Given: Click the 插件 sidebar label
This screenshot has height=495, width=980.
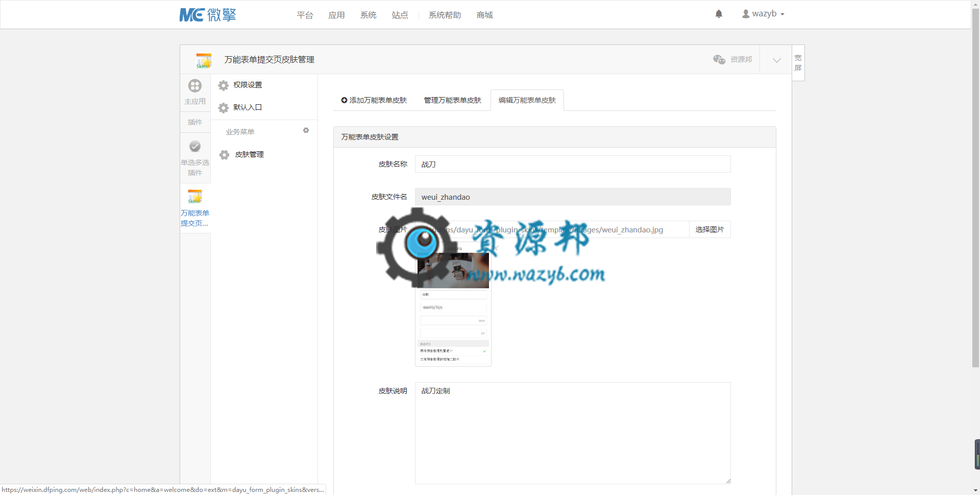Looking at the screenshot, I should tap(195, 122).
